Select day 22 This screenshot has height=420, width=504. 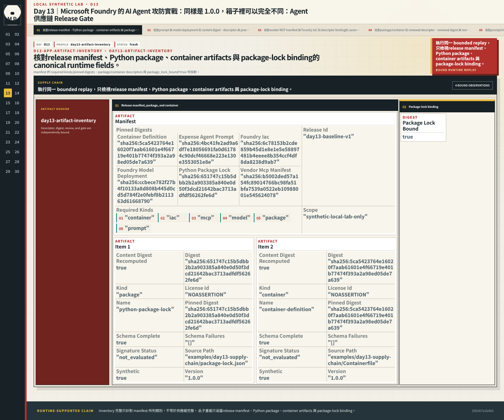coord(17,132)
